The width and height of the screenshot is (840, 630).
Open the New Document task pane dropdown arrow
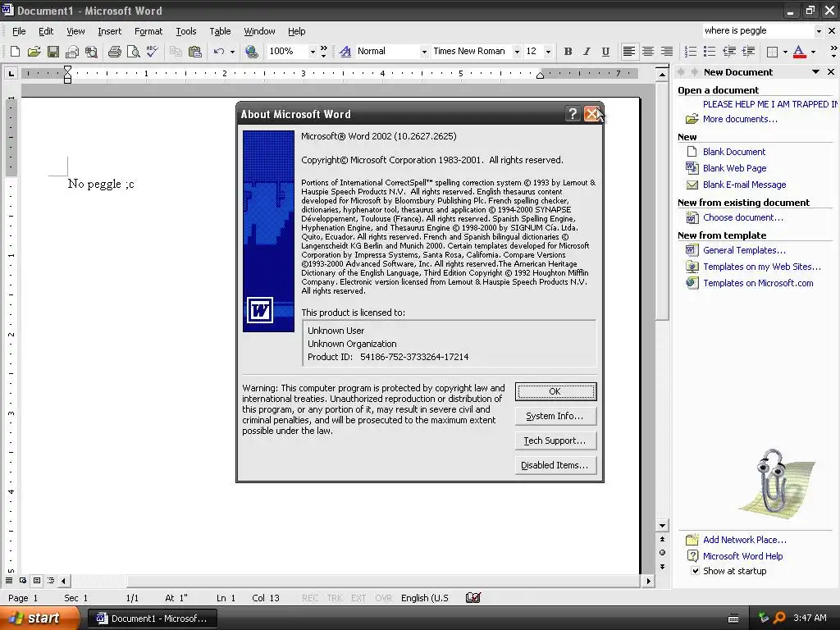815,72
